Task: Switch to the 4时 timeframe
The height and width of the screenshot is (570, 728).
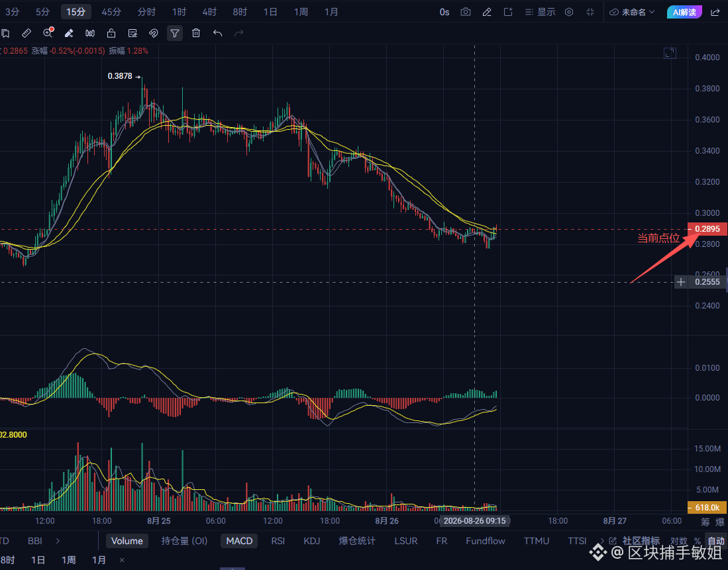Action: [x=209, y=12]
